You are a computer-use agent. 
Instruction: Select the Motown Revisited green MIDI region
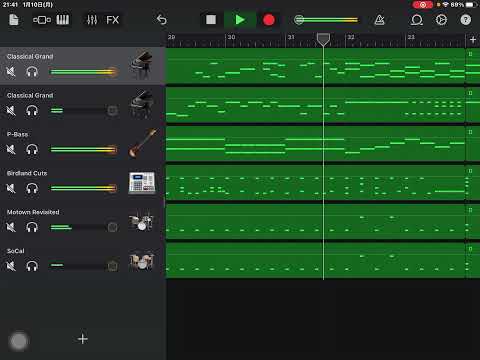(x=315, y=221)
